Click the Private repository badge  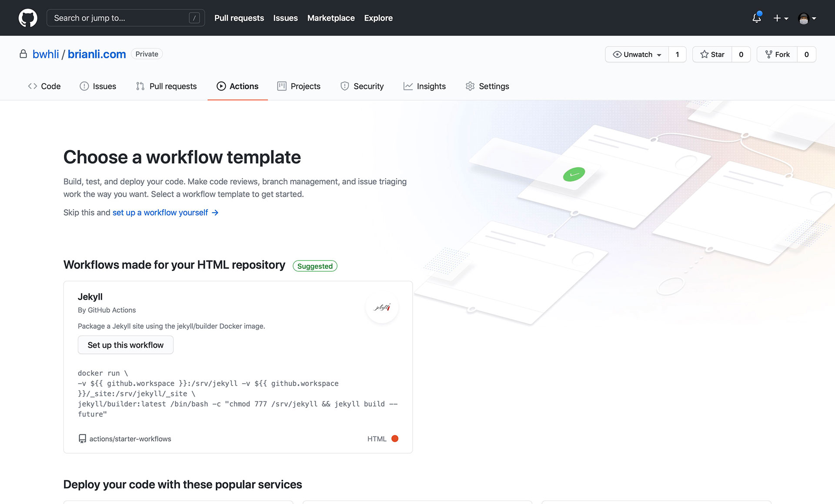click(147, 54)
